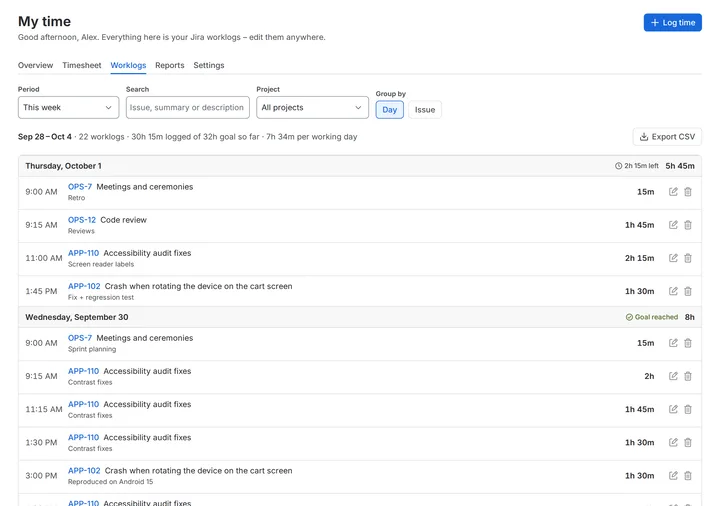Group worklogs by Issue
720x506 pixels.
coord(425,110)
